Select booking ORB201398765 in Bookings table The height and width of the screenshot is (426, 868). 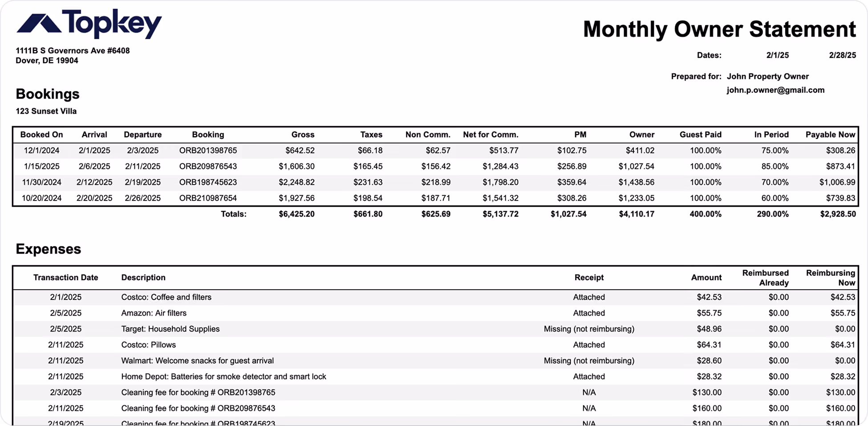[208, 151]
